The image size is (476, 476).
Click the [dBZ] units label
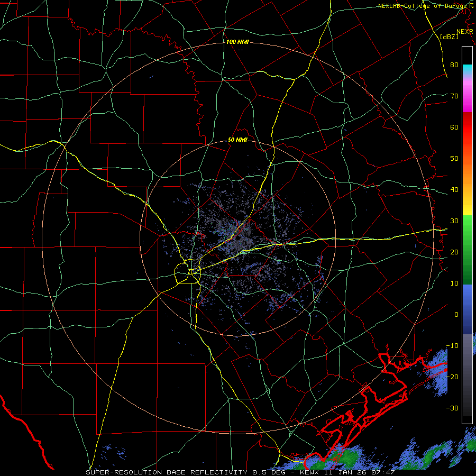pos(449,36)
